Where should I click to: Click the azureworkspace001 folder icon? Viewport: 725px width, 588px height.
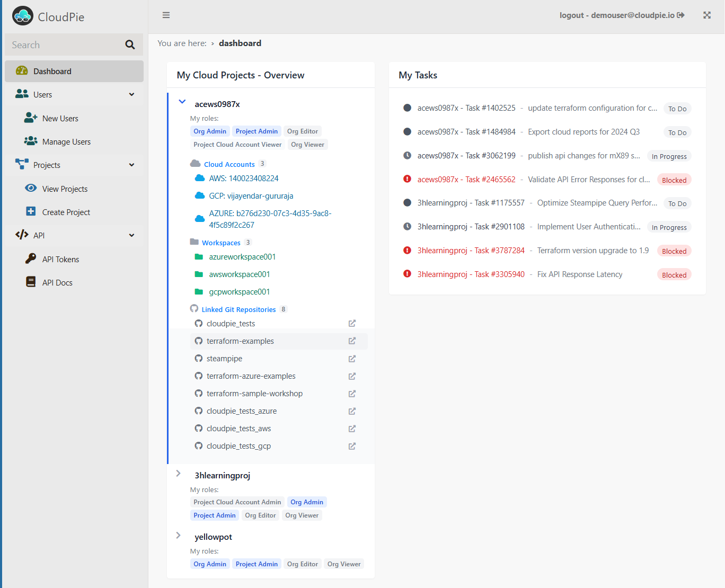click(199, 257)
